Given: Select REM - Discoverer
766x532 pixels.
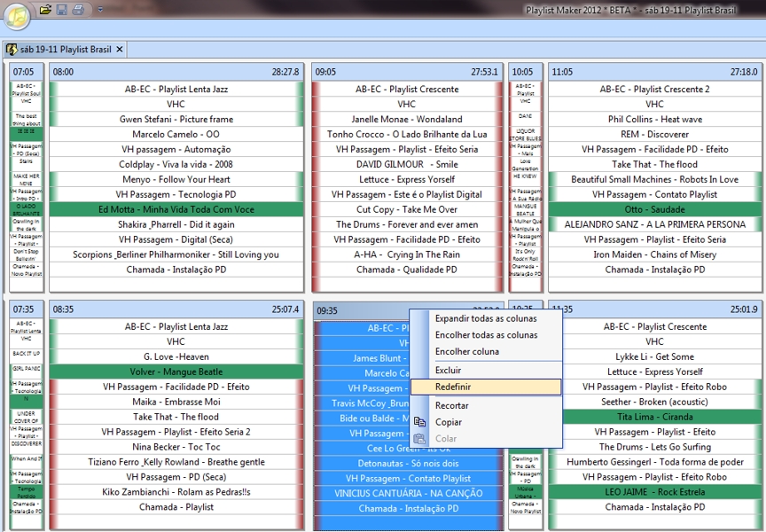Looking at the screenshot, I should pyautogui.click(x=654, y=135).
